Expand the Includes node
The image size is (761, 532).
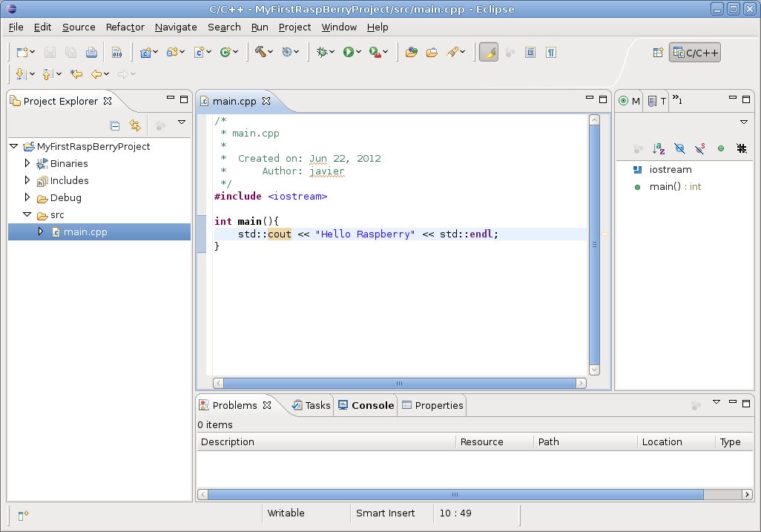click(x=27, y=180)
